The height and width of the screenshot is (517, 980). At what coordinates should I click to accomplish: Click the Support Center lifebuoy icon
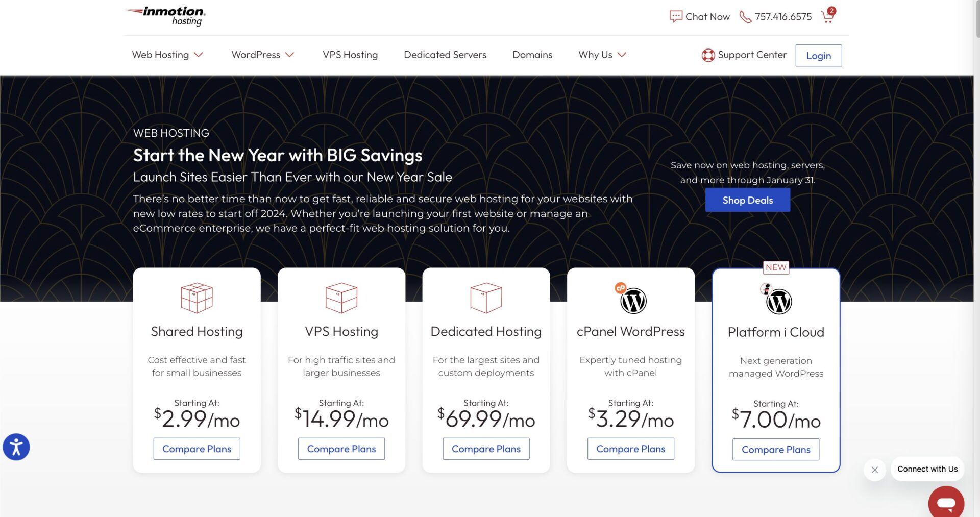pyautogui.click(x=708, y=55)
